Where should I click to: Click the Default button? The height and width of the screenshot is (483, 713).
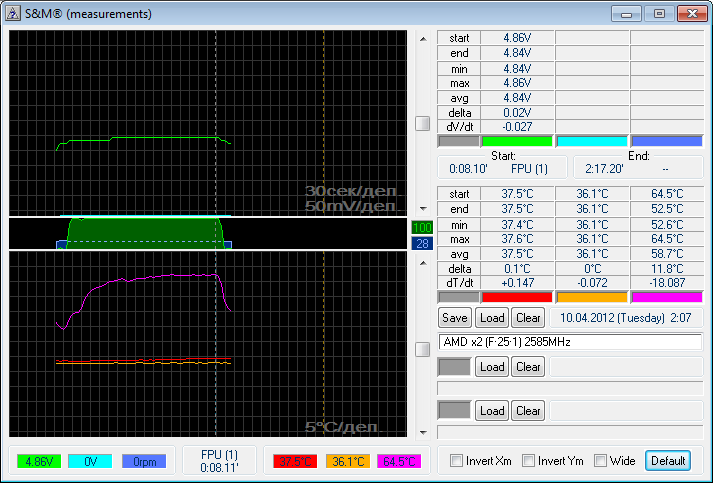tap(668, 461)
